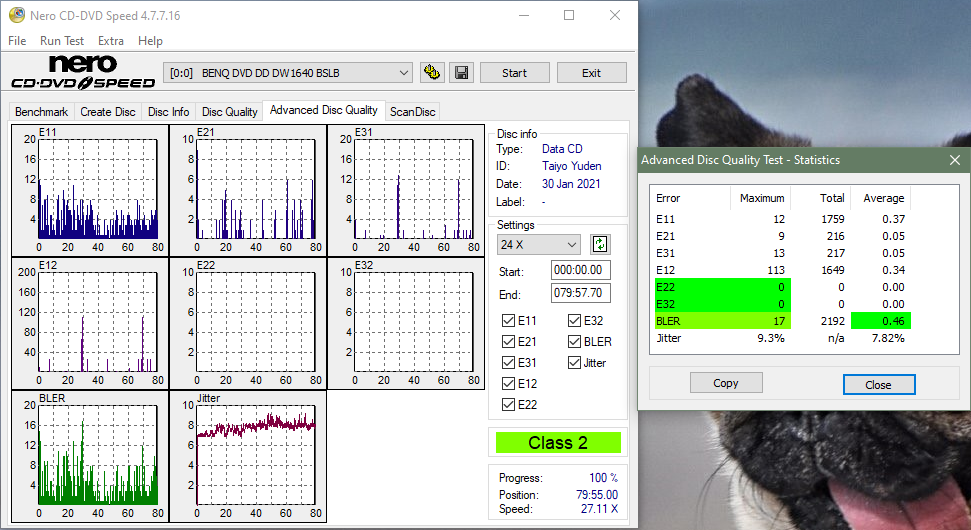The width and height of the screenshot is (971, 530).
Task: Switch to the Create Disc tab
Action: point(108,111)
